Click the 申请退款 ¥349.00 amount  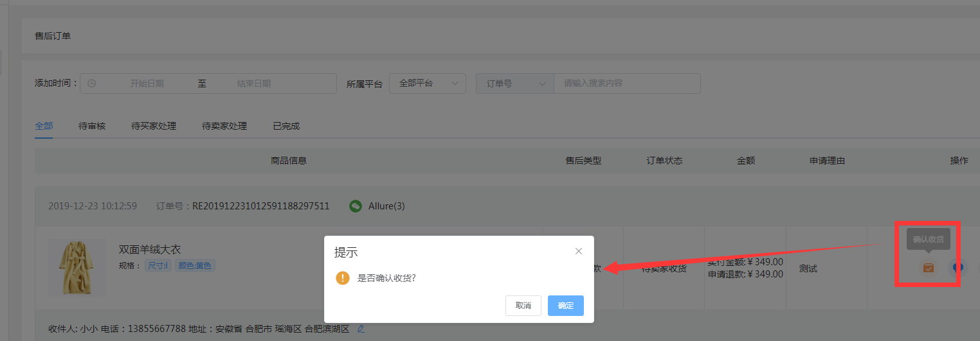pos(745,274)
